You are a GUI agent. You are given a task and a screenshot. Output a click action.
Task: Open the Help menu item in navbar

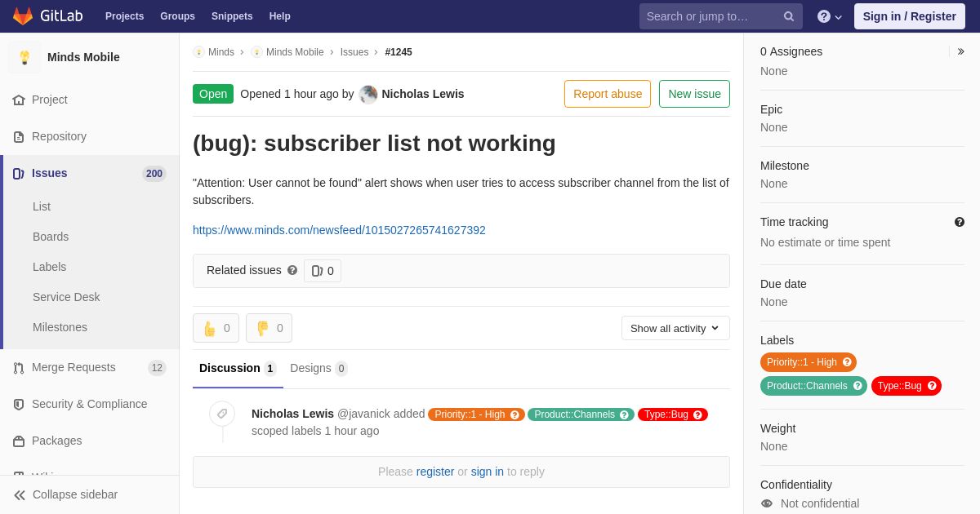280,16
